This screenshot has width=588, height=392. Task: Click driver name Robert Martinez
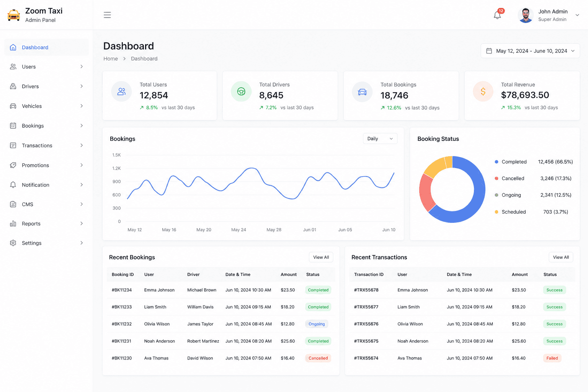[203, 341]
